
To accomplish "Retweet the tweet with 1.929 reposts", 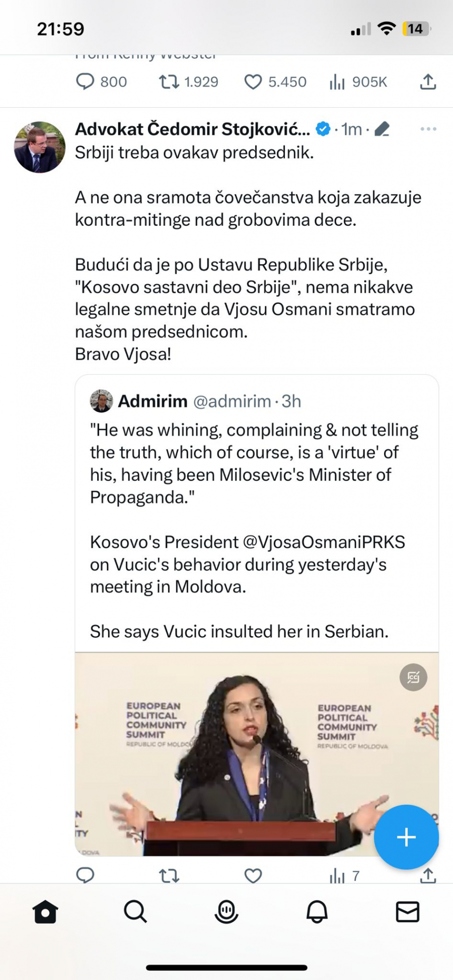I will click(x=169, y=82).
